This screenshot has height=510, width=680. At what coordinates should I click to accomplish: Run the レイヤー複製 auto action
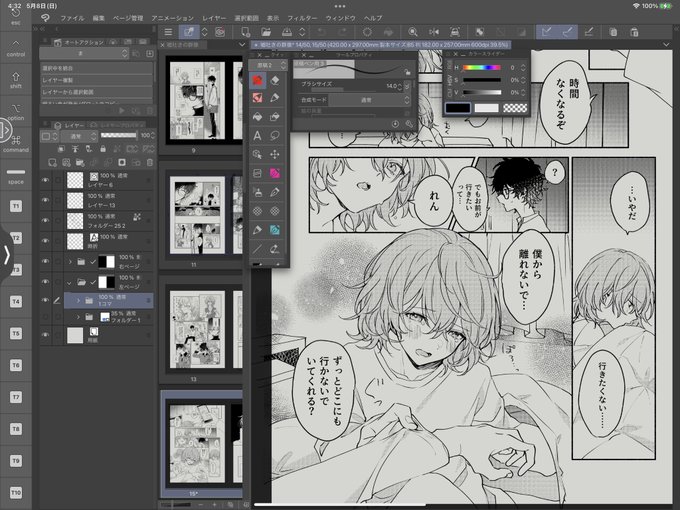pyautogui.click(x=96, y=80)
